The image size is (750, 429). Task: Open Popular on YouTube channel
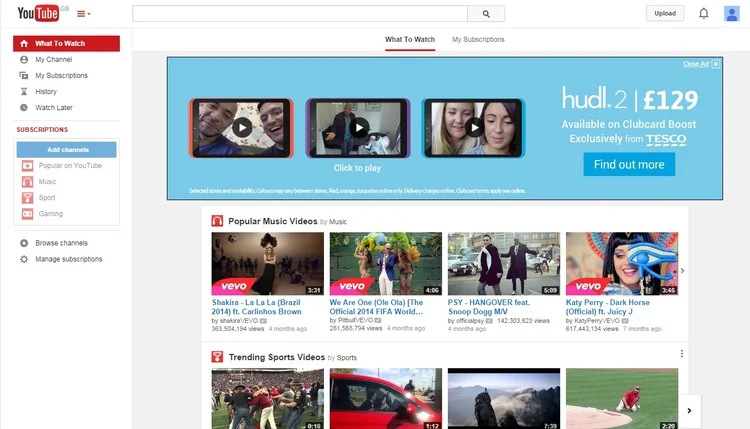(70, 165)
